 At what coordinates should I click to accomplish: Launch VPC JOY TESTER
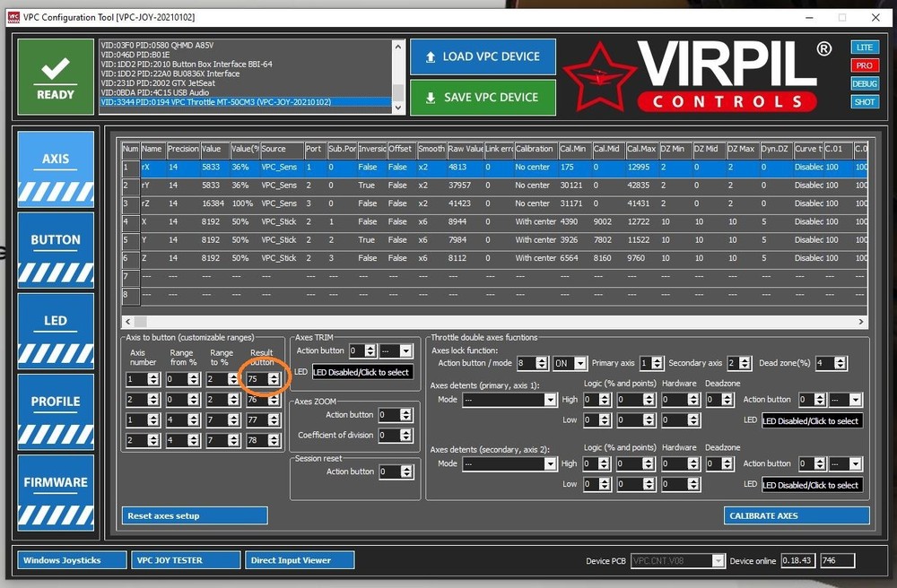[186, 560]
